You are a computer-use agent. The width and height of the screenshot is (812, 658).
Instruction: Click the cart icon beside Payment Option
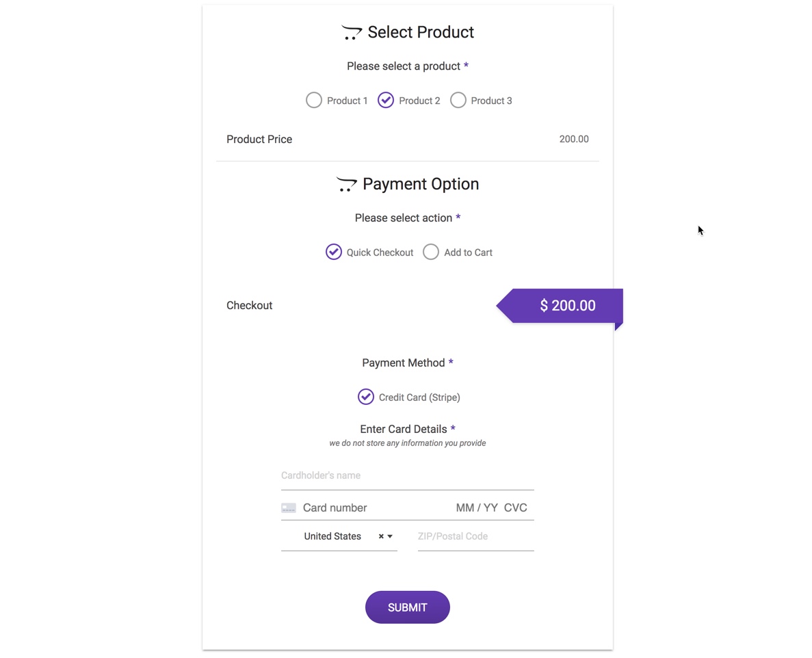pyautogui.click(x=346, y=184)
